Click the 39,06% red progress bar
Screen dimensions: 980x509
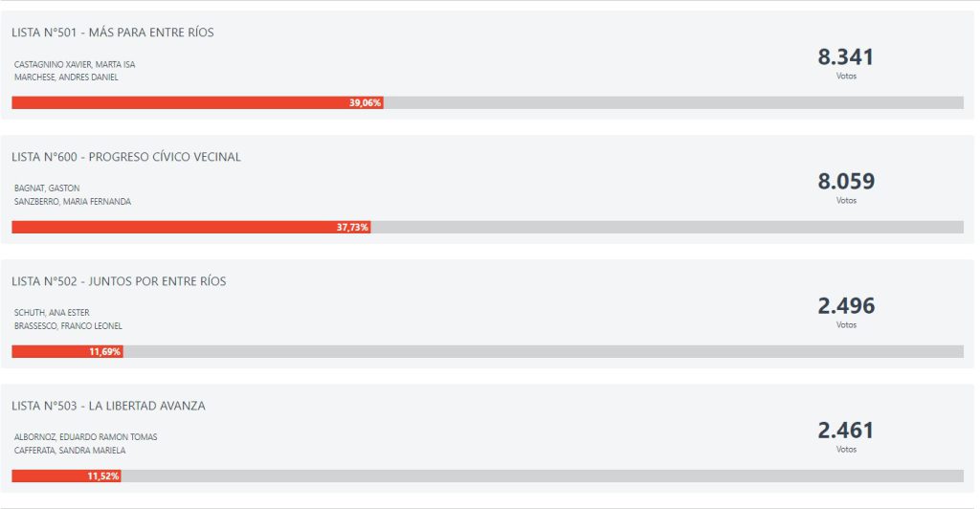tap(197, 102)
